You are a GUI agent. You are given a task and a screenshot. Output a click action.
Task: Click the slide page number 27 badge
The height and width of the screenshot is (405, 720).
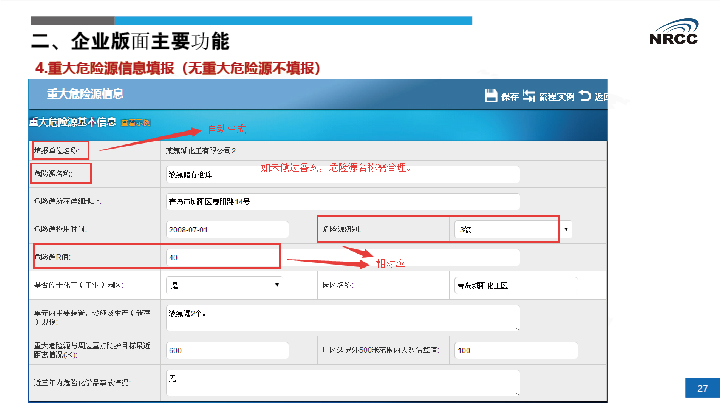tap(702, 389)
